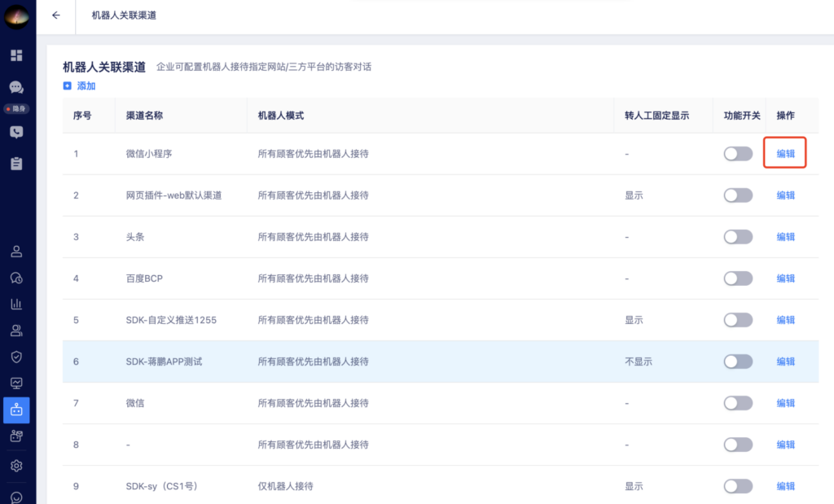Image resolution: width=834 pixels, height=504 pixels.
Task: Click the 不显示 cell
Action: 639,362
